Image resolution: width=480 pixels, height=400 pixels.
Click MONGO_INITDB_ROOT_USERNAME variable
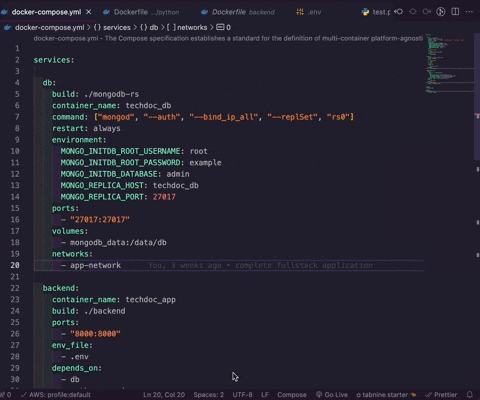120,151
